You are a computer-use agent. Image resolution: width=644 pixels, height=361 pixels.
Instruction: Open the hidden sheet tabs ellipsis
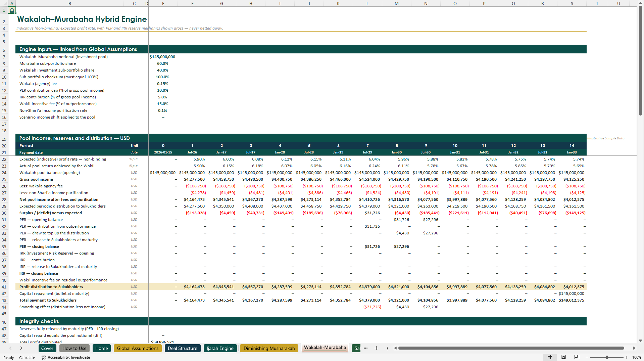tap(365, 348)
